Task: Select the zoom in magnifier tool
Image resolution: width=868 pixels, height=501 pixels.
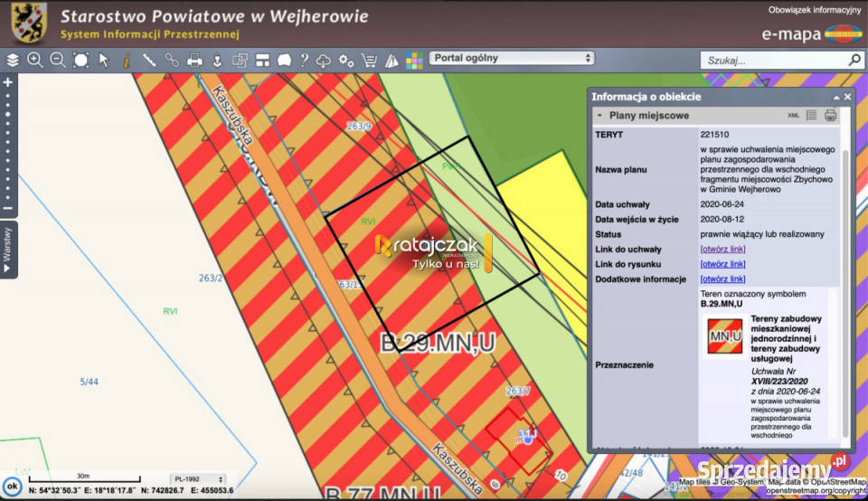Action: (35, 60)
